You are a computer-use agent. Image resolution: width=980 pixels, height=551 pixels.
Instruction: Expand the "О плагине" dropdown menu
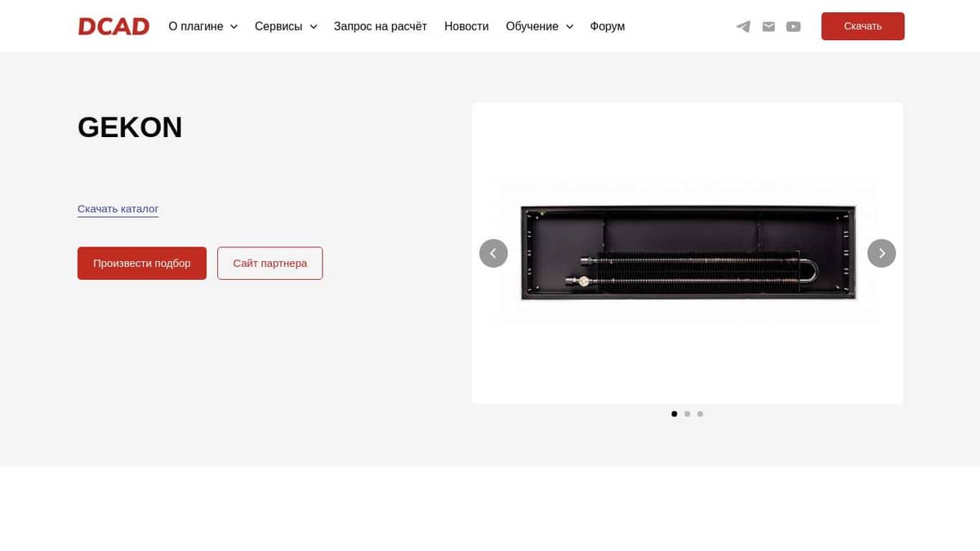(203, 26)
